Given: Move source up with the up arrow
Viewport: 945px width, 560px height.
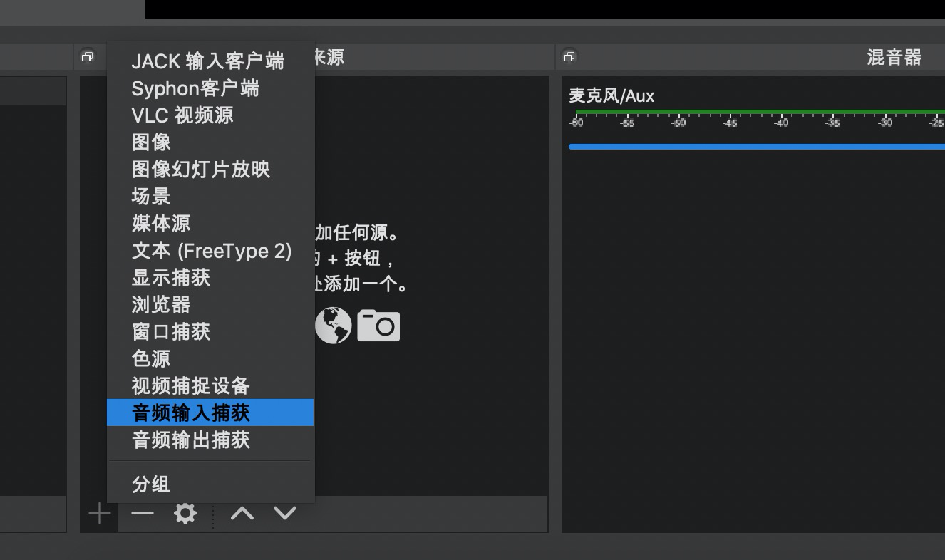Looking at the screenshot, I should pos(242,513).
